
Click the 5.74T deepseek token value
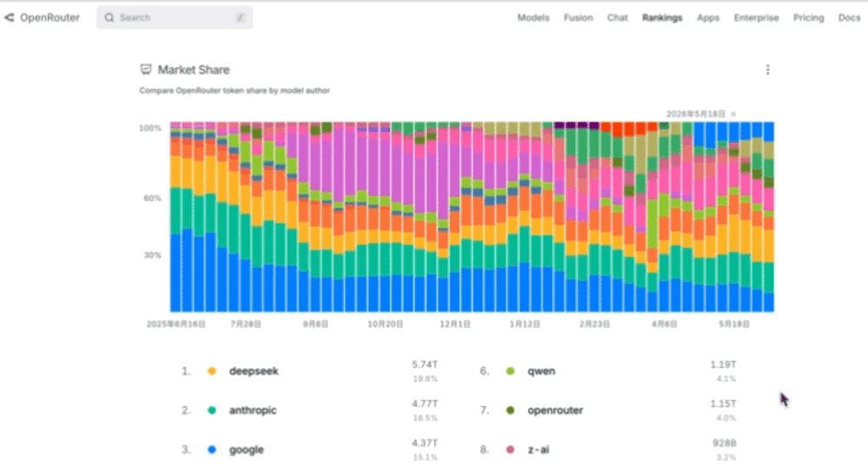[x=424, y=365]
